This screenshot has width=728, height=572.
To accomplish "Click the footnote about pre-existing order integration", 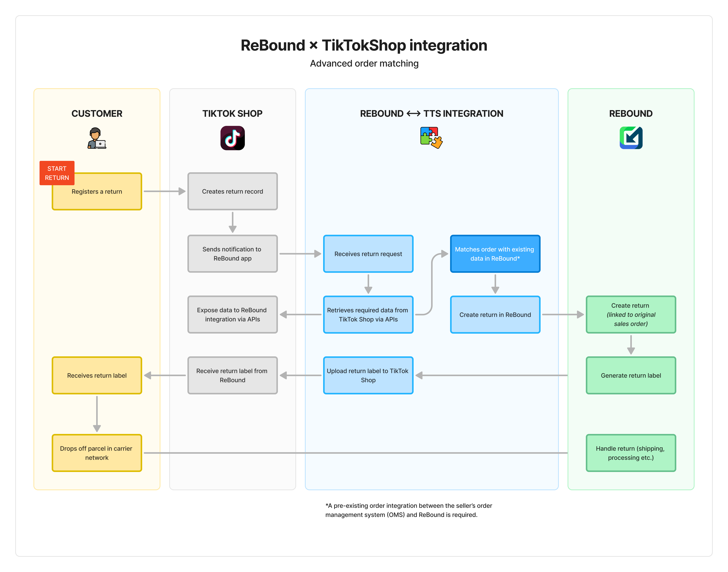I will pyautogui.click(x=409, y=510).
